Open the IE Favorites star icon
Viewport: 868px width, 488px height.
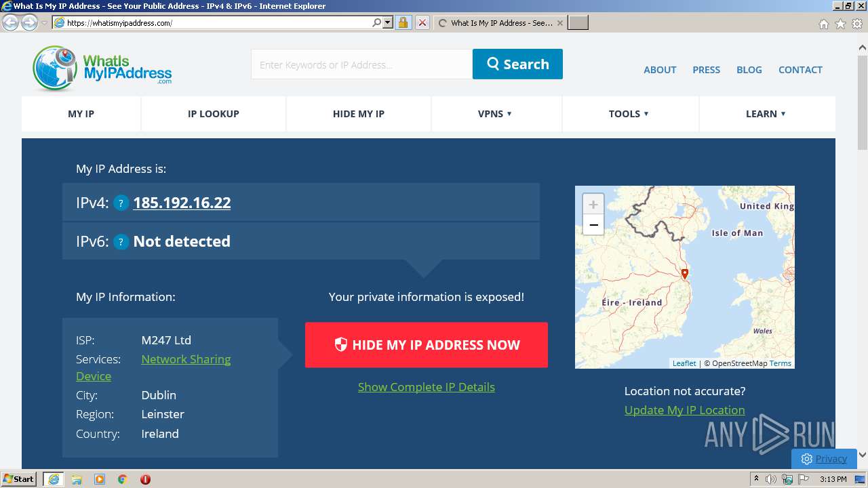coord(840,24)
